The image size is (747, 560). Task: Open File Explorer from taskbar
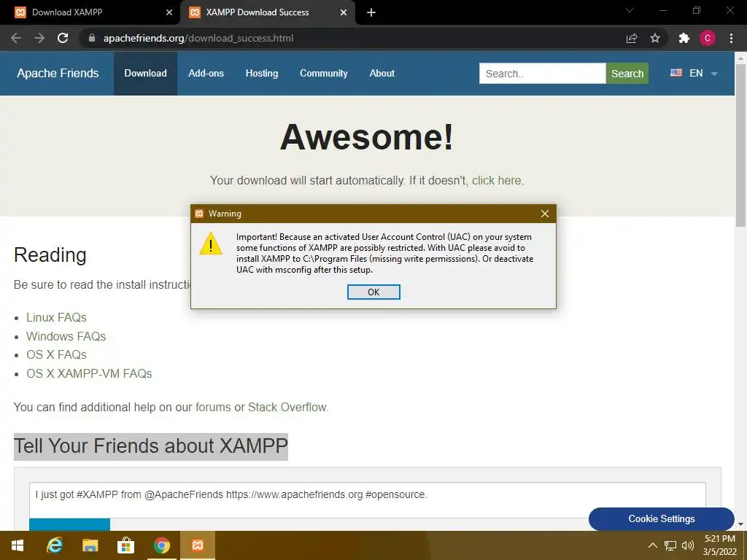coord(90,545)
